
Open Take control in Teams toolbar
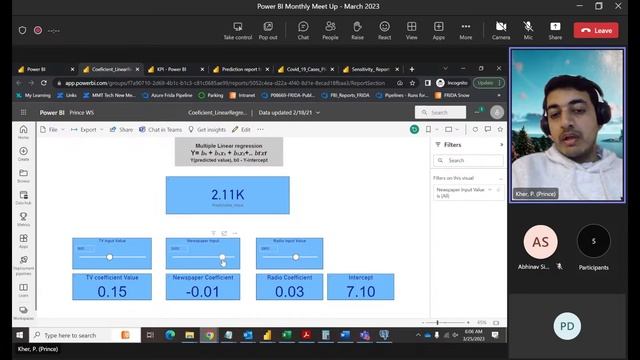point(238,31)
